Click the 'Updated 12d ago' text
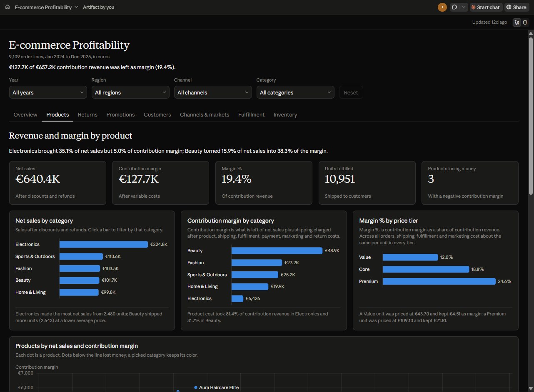Image resolution: width=534 pixels, height=392 pixels. coord(489,22)
